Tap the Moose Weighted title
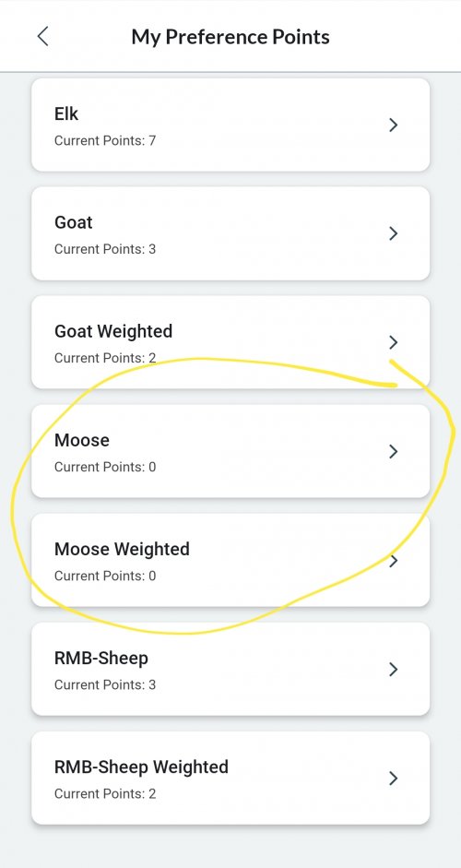 tap(122, 549)
